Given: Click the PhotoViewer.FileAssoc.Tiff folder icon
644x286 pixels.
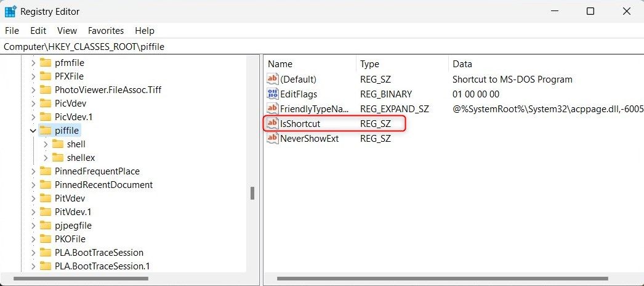Looking at the screenshot, I should click(x=45, y=90).
